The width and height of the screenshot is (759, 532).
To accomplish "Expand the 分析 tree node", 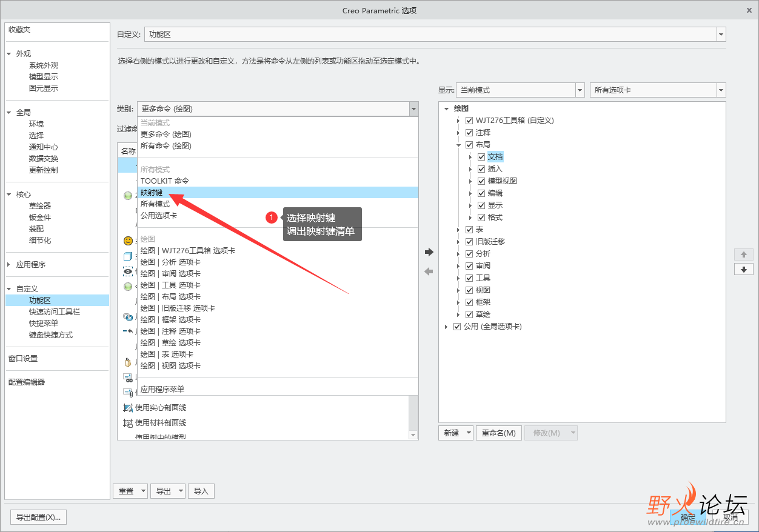I will (x=459, y=254).
